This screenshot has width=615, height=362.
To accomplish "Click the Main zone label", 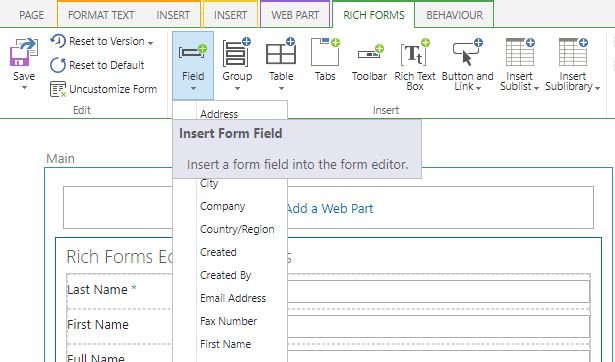I will point(60,158).
